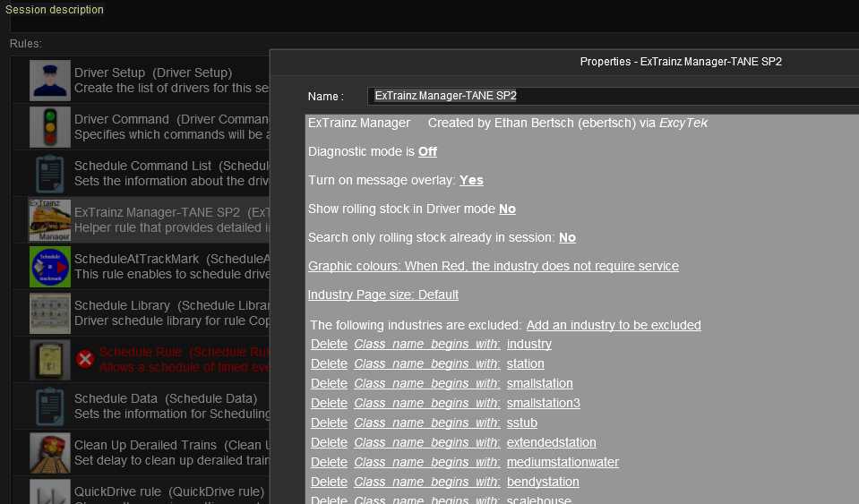Delete the 'smallstation3' exclusion entry
Viewport: 859px width, 504px height.
pyautogui.click(x=329, y=404)
